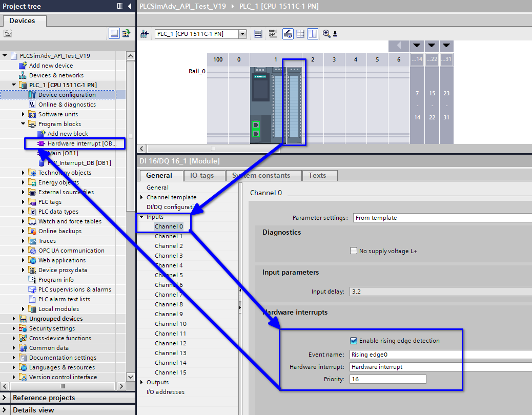This screenshot has height=415, width=532.
Task: Expand the Outputs node in properties navigation
Action: pos(142,382)
